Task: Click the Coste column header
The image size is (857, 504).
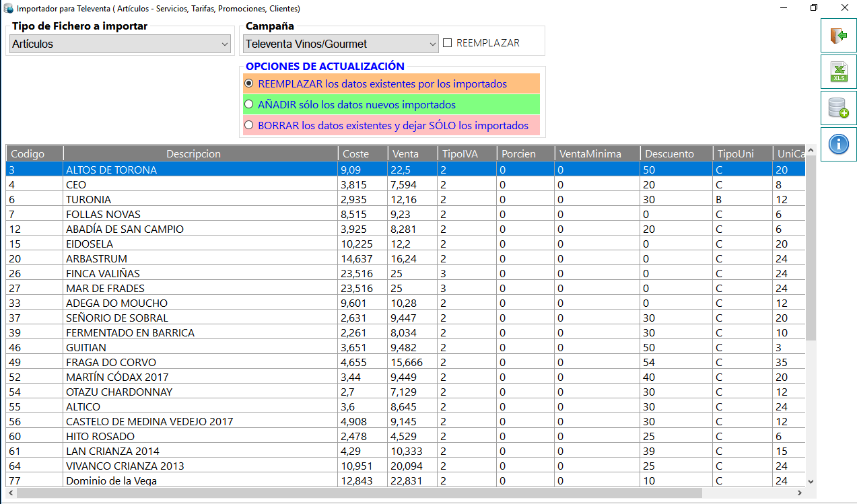Action: [364, 153]
